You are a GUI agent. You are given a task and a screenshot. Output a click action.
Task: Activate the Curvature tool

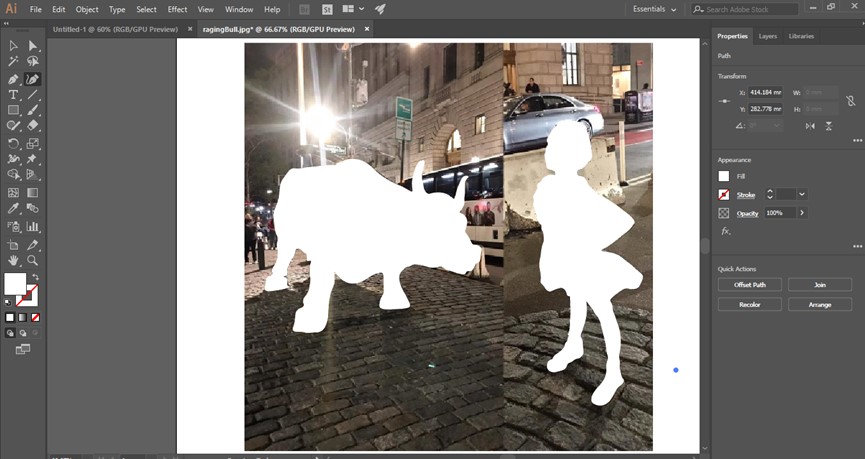click(33, 79)
